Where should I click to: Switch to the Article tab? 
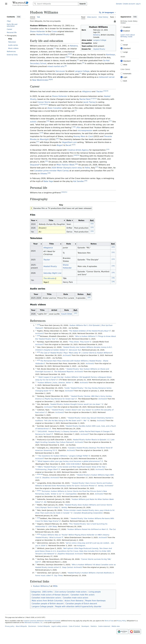(33, 17)
